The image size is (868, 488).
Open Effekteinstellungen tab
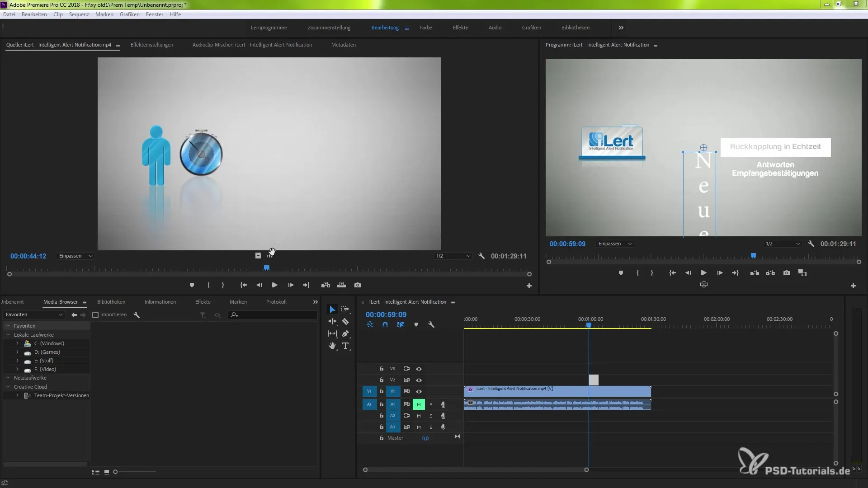tap(152, 45)
